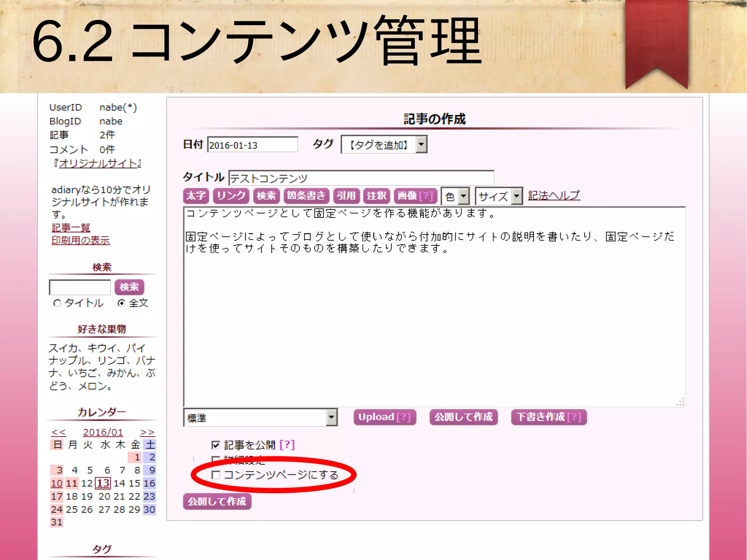Open the タグを追加 tag dropdown
The width and height of the screenshot is (747, 560).
click(384, 145)
